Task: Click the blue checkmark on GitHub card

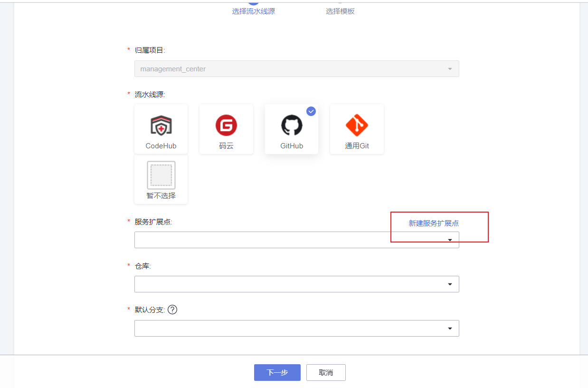Action: (x=311, y=111)
